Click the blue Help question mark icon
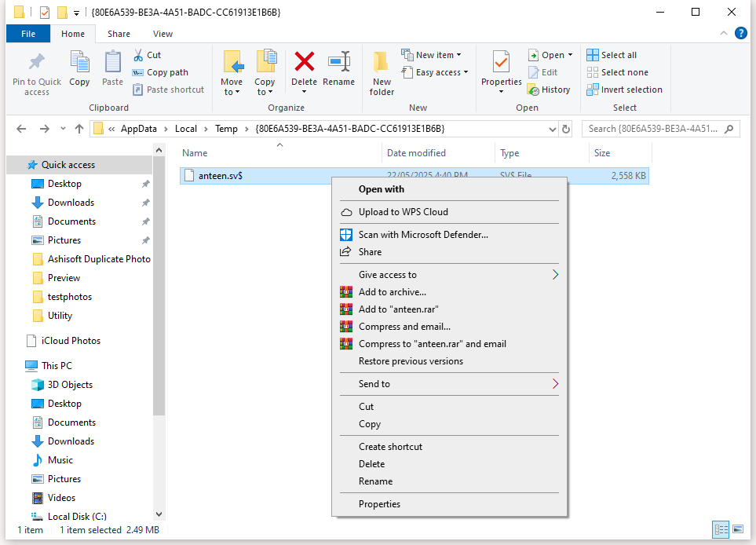Screen dimensions: 756x545 pos(741,33)
